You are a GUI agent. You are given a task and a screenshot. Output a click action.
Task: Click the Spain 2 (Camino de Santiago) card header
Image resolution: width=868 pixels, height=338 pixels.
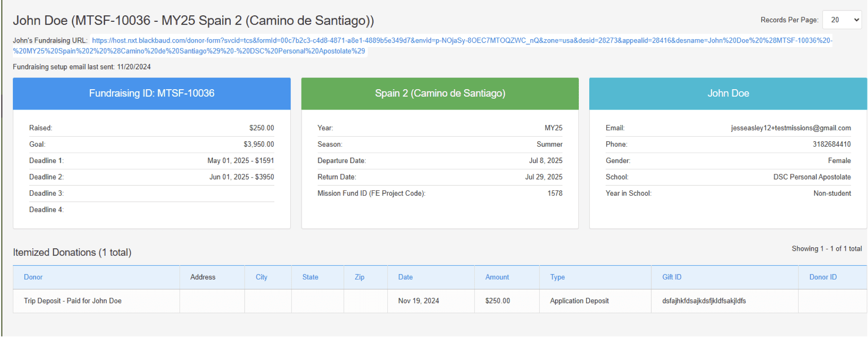(440, 93)
